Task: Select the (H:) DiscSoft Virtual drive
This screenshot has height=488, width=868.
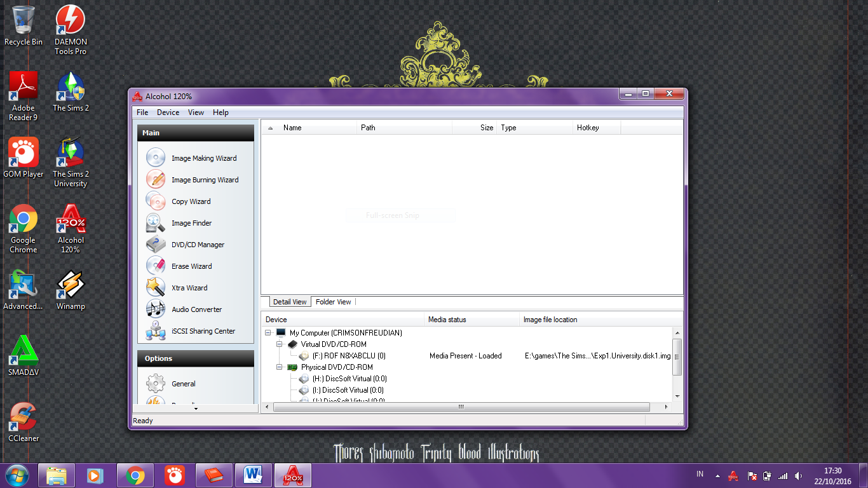Action: pyautogui.click(x=348, y=379)
